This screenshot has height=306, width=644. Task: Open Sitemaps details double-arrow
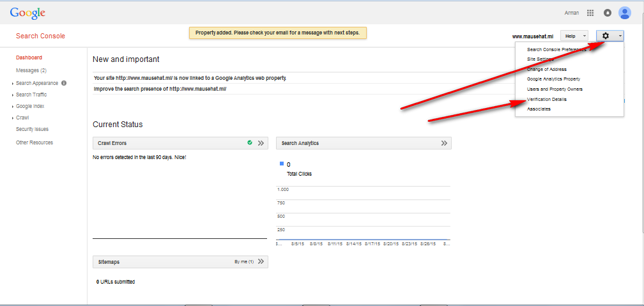click(x=261, y=262)
